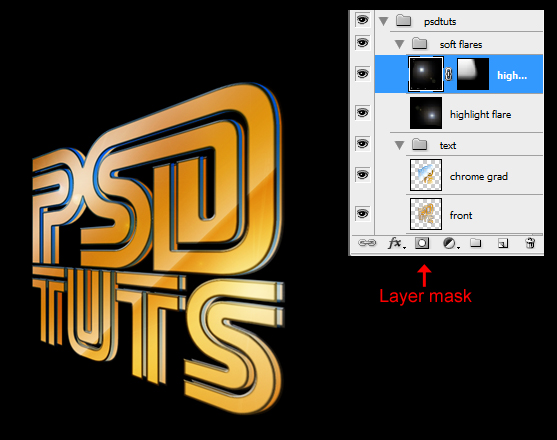This screenshot has height=440, width=557.
Task: Toggle the highlight flare layer's eye icon
Action: 362,113
